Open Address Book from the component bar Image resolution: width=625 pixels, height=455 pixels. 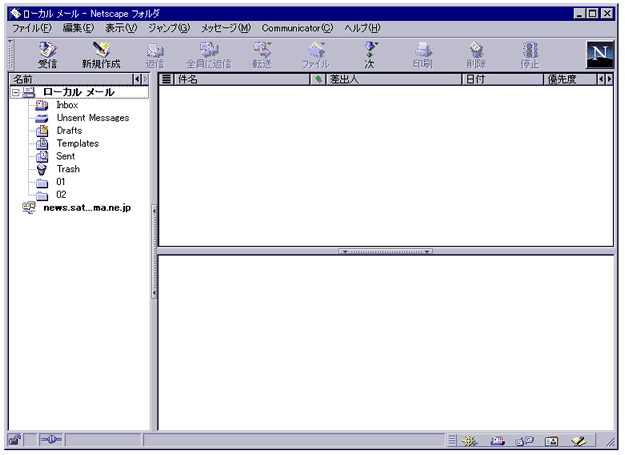(552, 441)
